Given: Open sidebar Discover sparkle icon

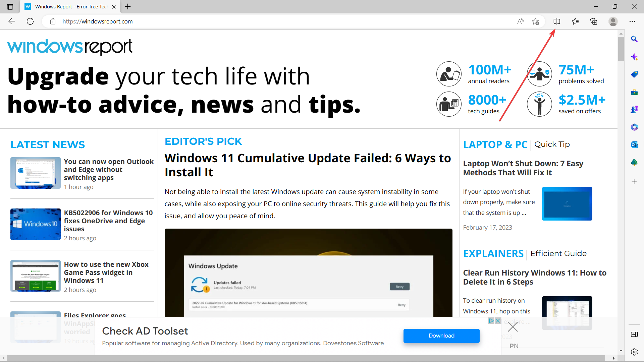Looking at the screenshot, I should click(x=634, y=57).
